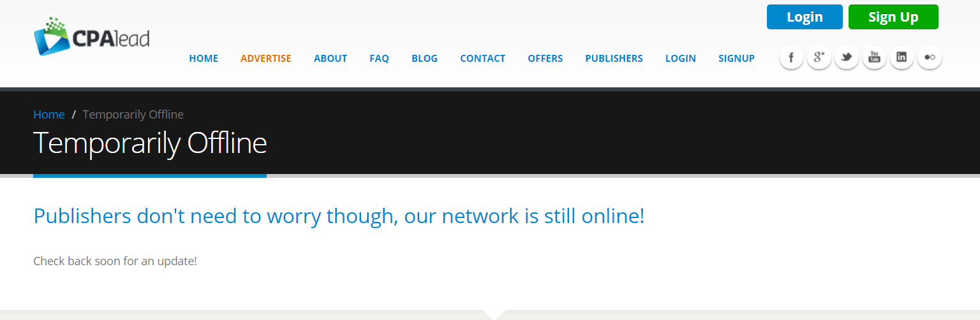Open the Flickr icon

pos(930,57)
